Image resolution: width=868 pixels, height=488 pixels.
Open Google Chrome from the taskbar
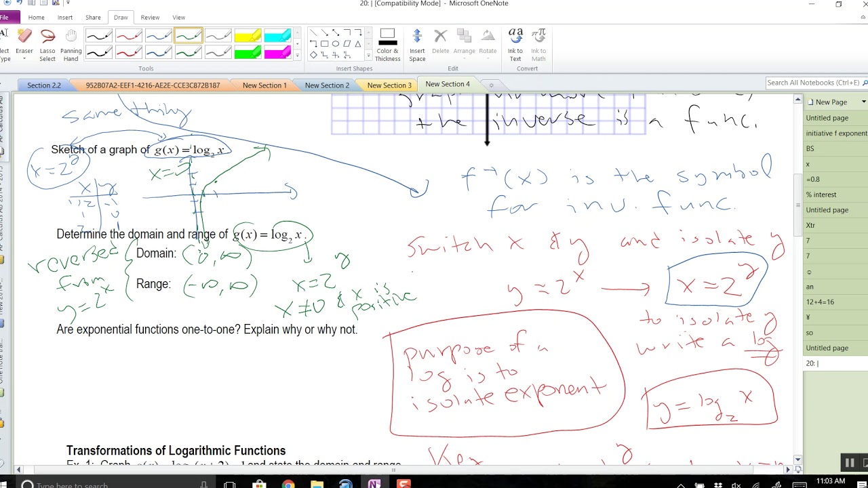(288, 484)
